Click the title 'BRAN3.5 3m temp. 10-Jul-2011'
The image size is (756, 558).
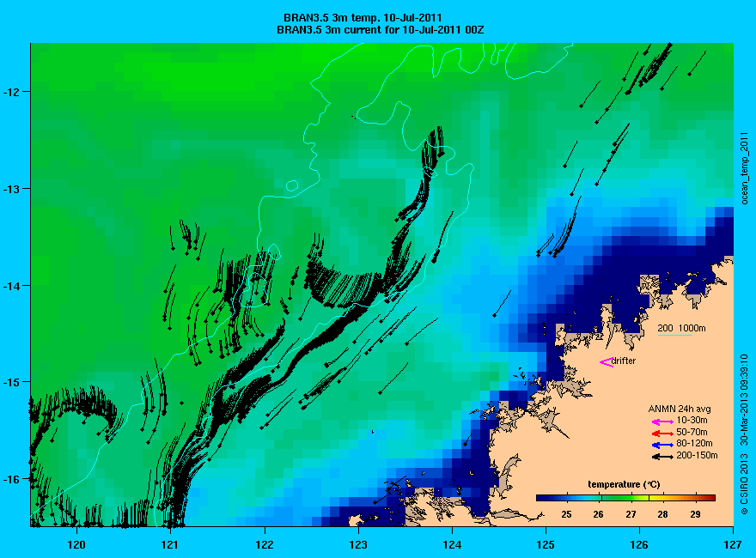pos(363,18)
